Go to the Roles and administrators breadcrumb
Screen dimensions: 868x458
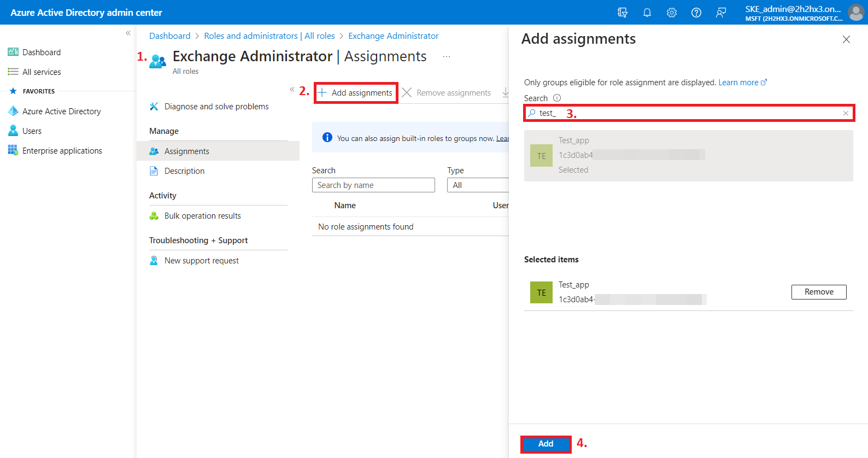(269, 36)
